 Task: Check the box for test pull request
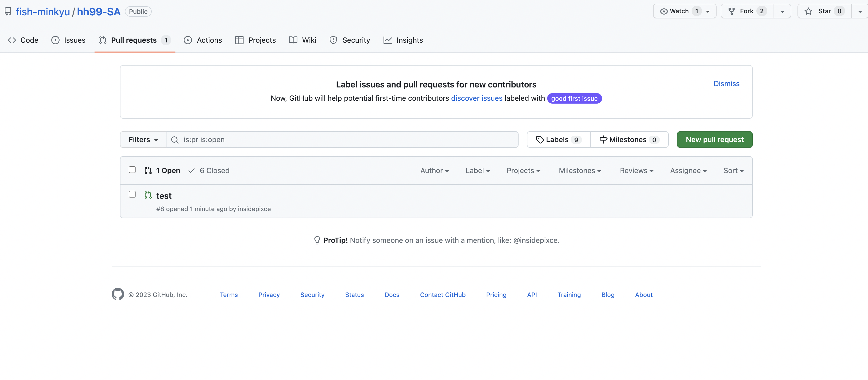[x=132, y=194]
